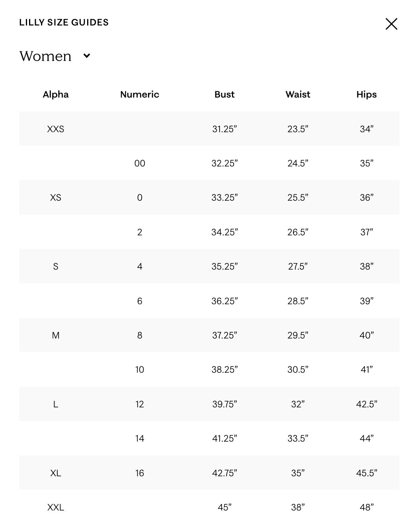413x532 pixels.
Task: Select the L alpha size cell
Action: [56, 404]
